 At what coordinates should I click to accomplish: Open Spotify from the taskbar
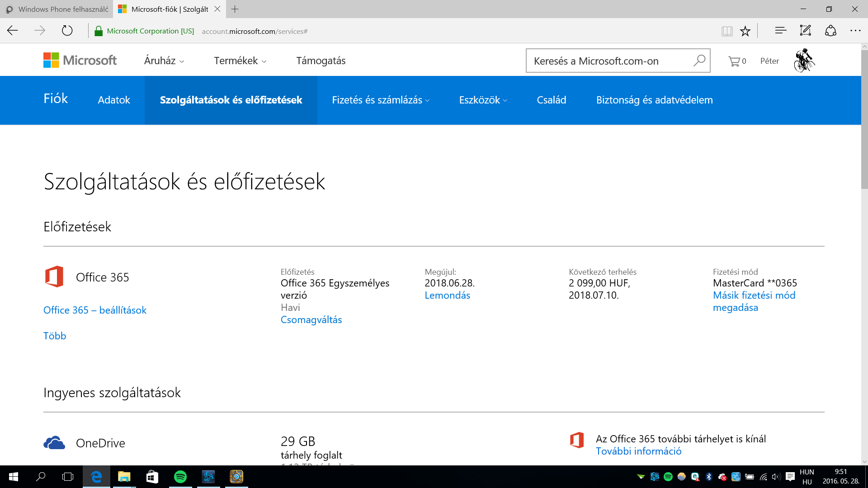[x=180, y=477]
